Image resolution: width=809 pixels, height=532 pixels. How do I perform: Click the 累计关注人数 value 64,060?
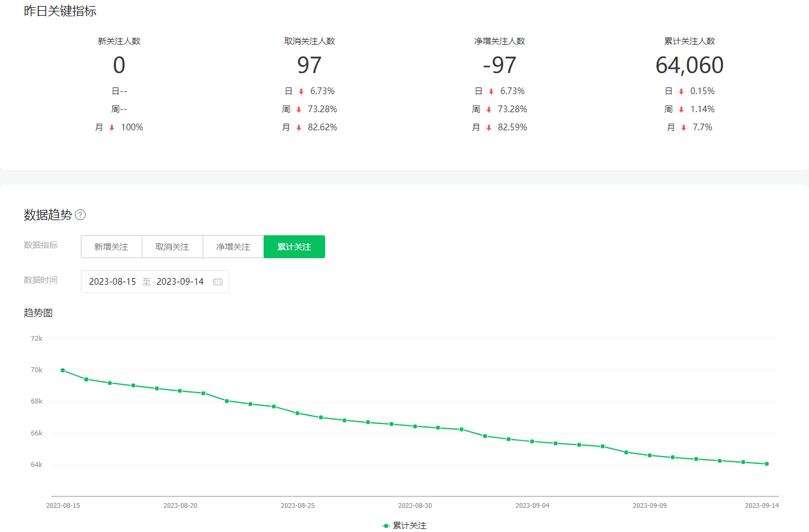pos(690,65)
